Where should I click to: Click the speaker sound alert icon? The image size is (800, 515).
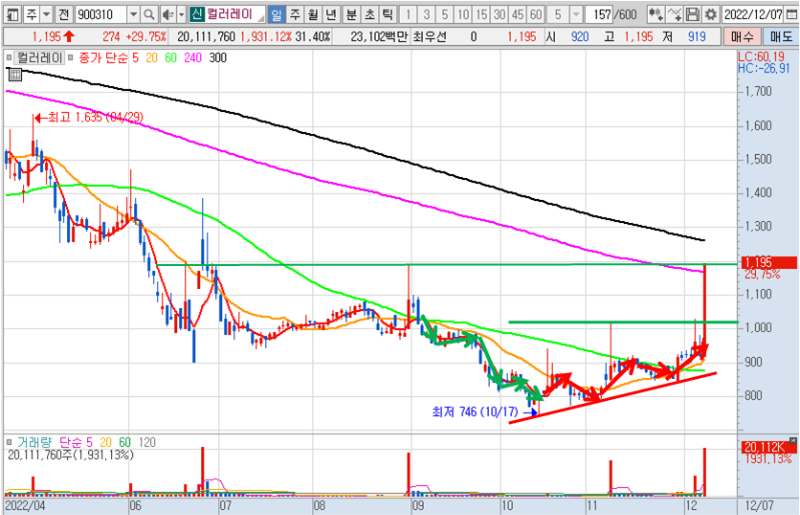tap(167, 15)
